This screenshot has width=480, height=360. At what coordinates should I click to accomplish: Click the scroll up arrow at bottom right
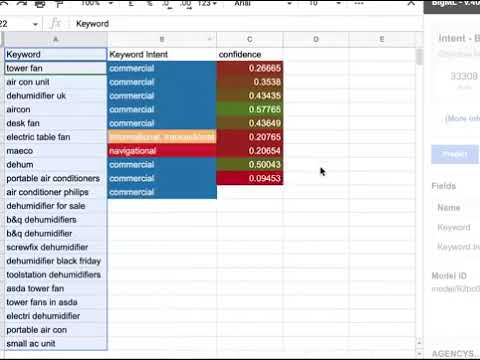(419, 342)
